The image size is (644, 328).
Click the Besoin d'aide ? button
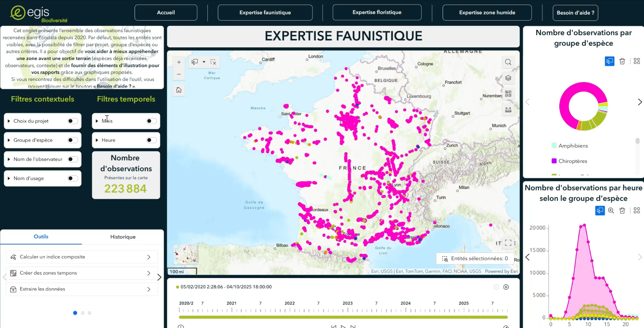575,13
